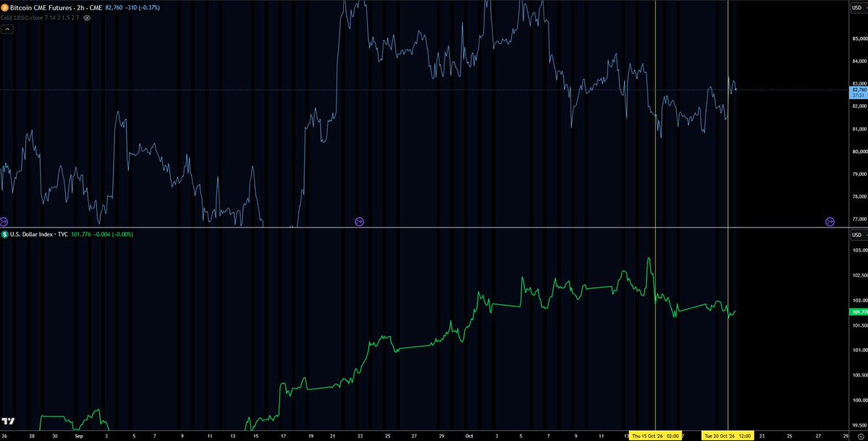Screen dimensions: 868x441
Task: Click the green U.S. Dollar Index logo
Action: click(5, 235)
